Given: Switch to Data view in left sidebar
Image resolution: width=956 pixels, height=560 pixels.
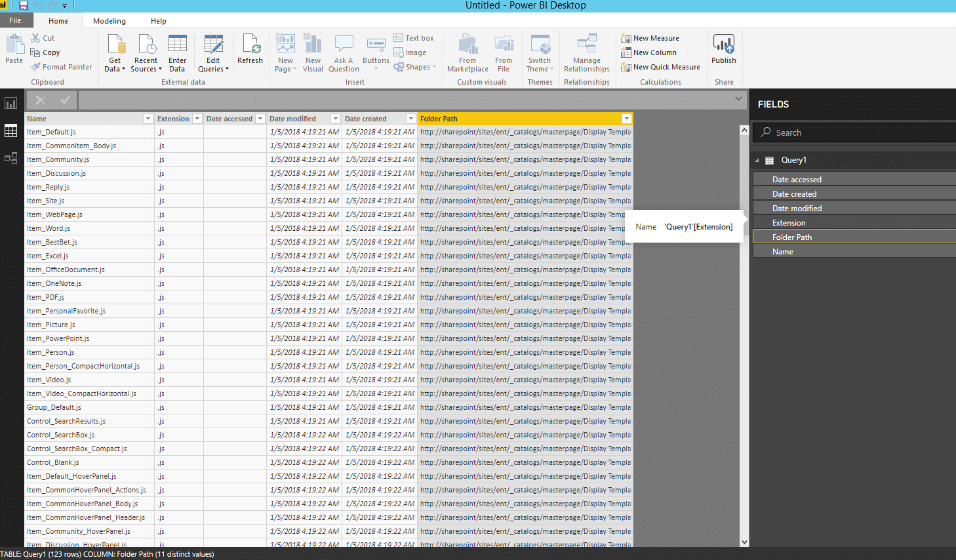Looking at the screenshot, I should pos(11,130).
